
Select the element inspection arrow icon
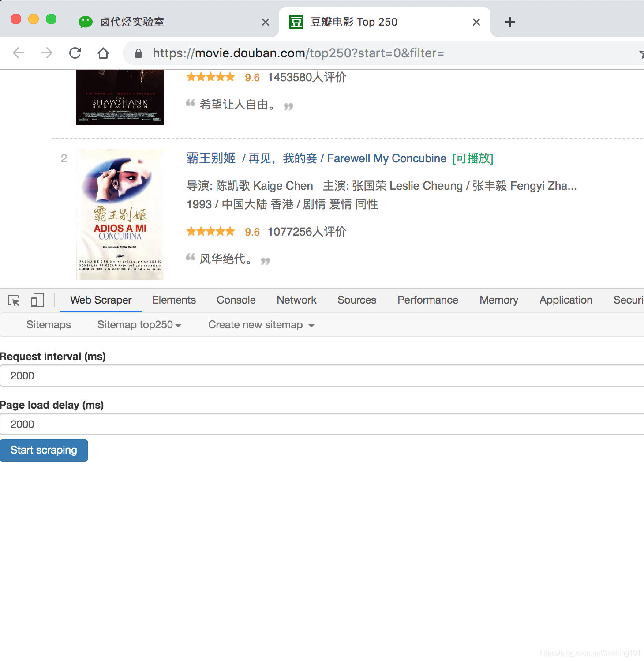[13, 300]
